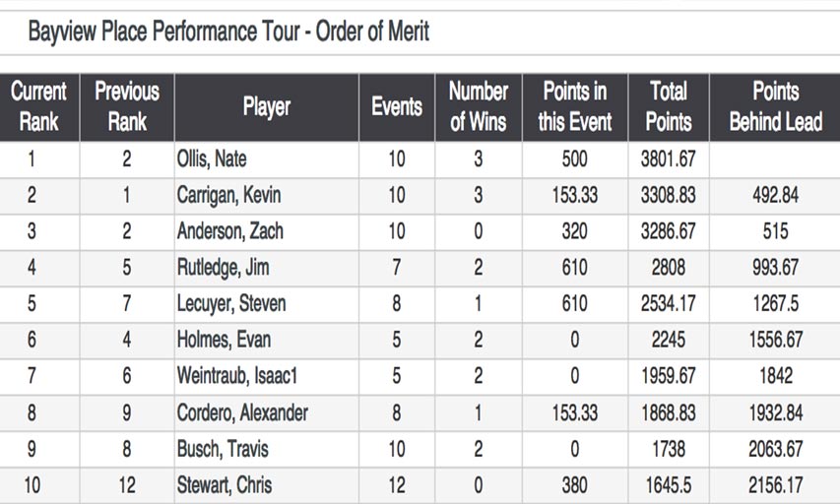The width and height of the screenshot is (840, 504).
Task: Select player Carrigan, Kevin
Action: tap(229, 196)
